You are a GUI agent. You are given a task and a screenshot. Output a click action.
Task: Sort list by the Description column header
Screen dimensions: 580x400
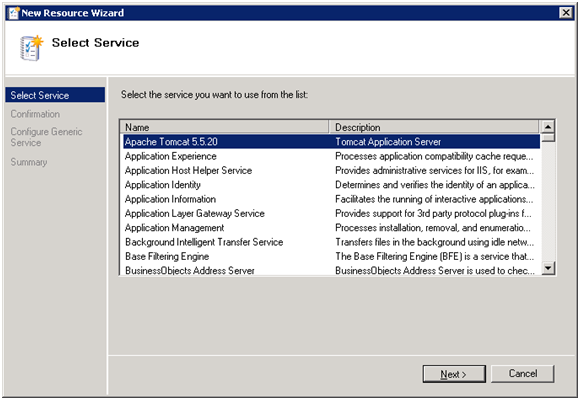point(434,127)
